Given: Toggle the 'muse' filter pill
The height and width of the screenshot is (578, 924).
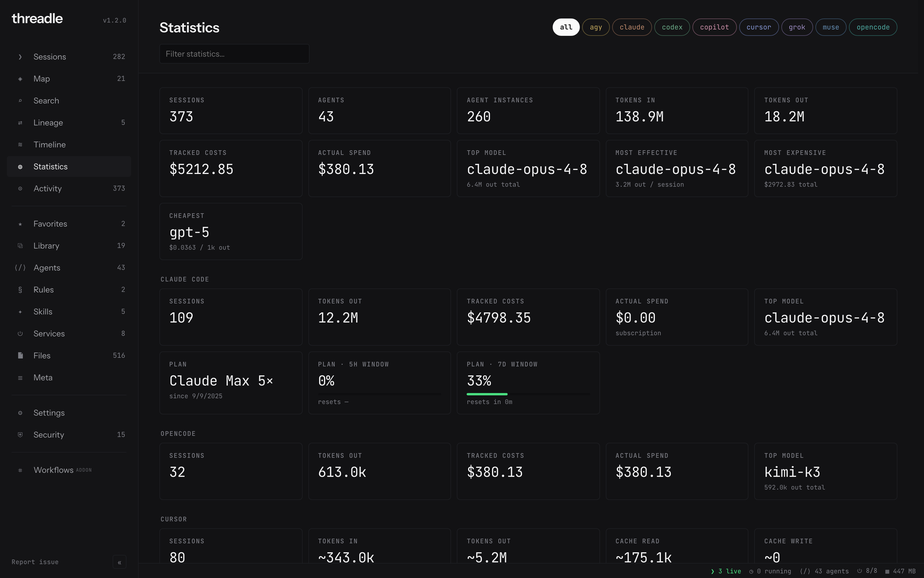Looking at the screenshot, I should point(831,27).
